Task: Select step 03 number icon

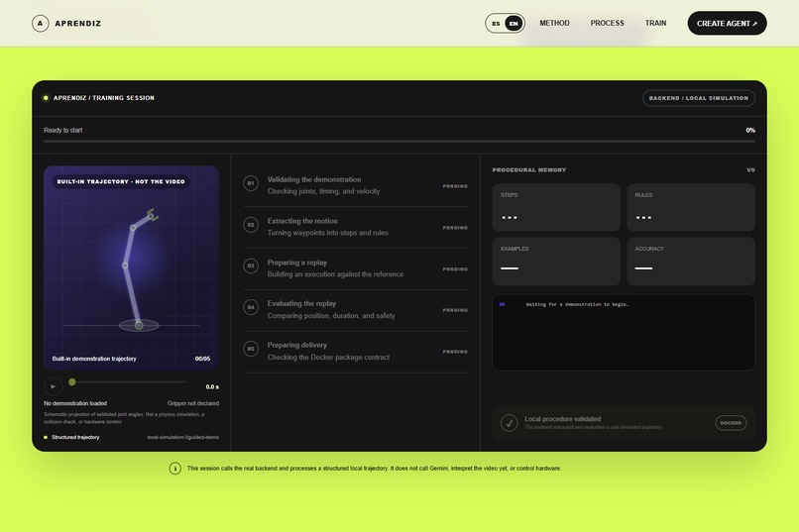Action: click(251, 266)
